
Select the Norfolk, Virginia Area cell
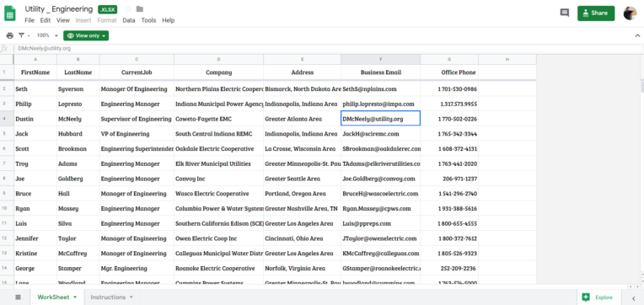coord(302,269)
